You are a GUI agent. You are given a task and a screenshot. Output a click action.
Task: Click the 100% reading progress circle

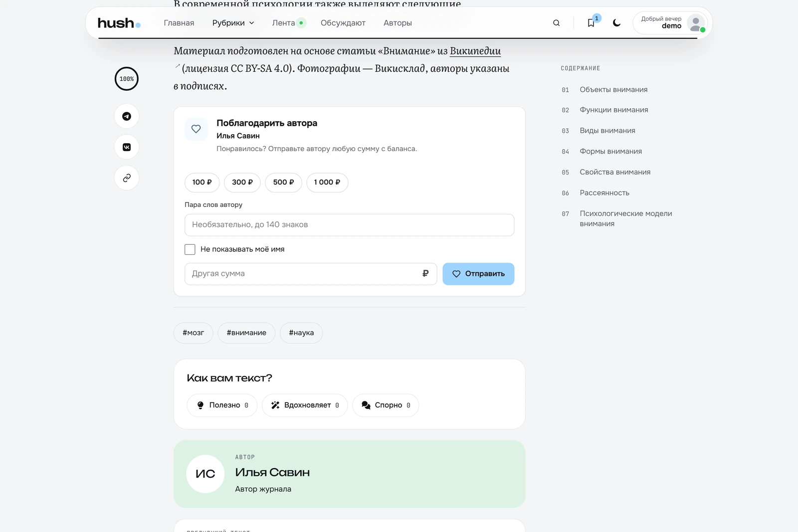point(127,79)
